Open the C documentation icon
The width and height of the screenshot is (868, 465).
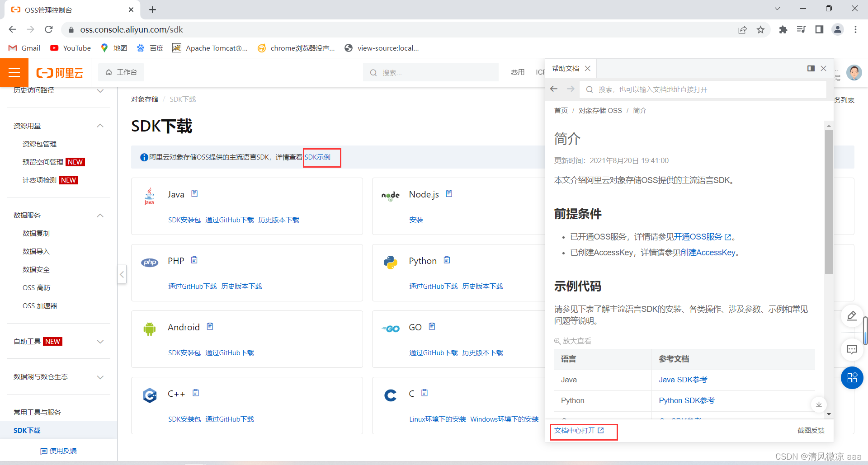click(x=425, y=393)
